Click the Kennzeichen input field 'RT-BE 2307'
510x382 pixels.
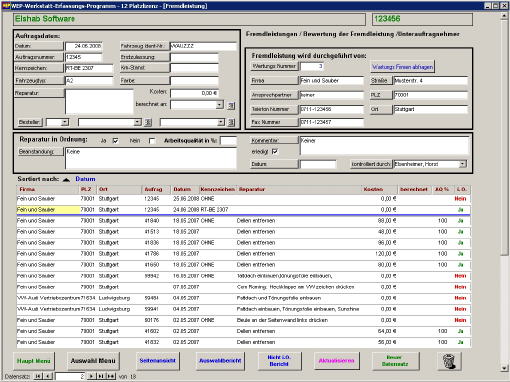(89, 68)
